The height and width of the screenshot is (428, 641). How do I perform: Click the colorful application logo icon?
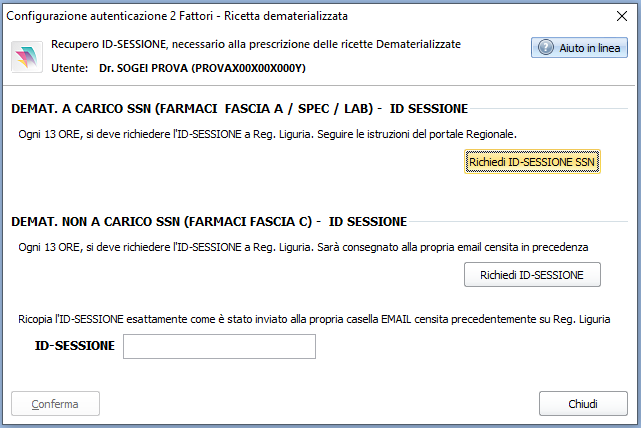tap(28, 58)
